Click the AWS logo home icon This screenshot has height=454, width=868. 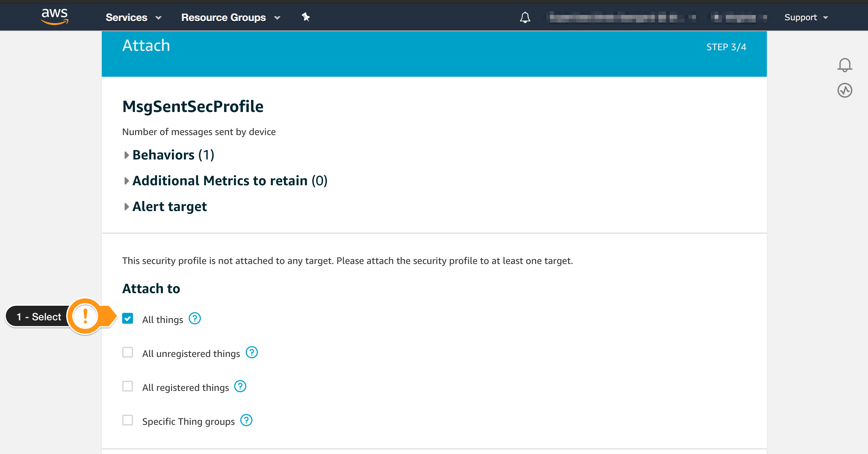tap(55, 17)
